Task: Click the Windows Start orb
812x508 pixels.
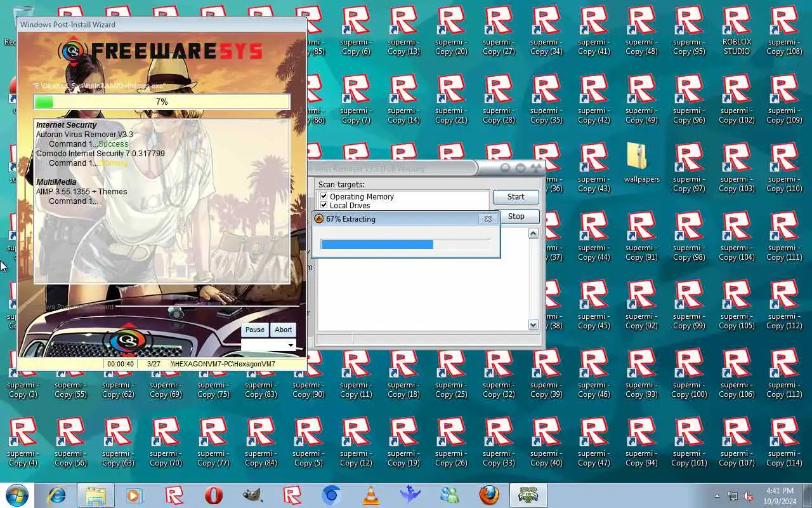Action: pos(16,495)
